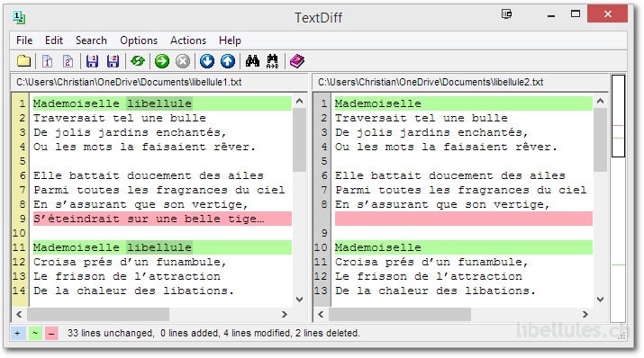Go to next difference blue down arrow
Viewport: 644px width, 358px height.
point(207,61)
